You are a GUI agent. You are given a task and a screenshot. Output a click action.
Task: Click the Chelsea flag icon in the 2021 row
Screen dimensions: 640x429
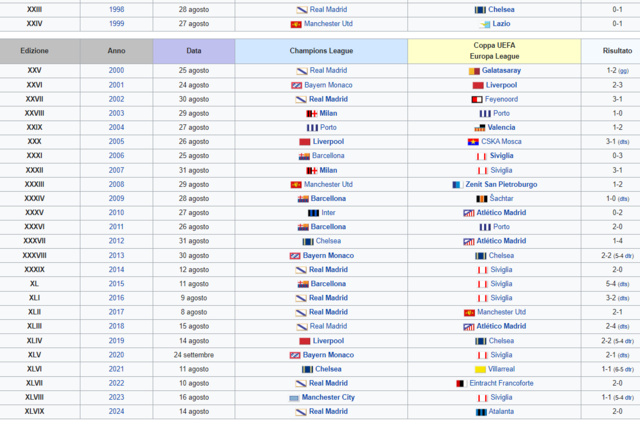[307, 369]
